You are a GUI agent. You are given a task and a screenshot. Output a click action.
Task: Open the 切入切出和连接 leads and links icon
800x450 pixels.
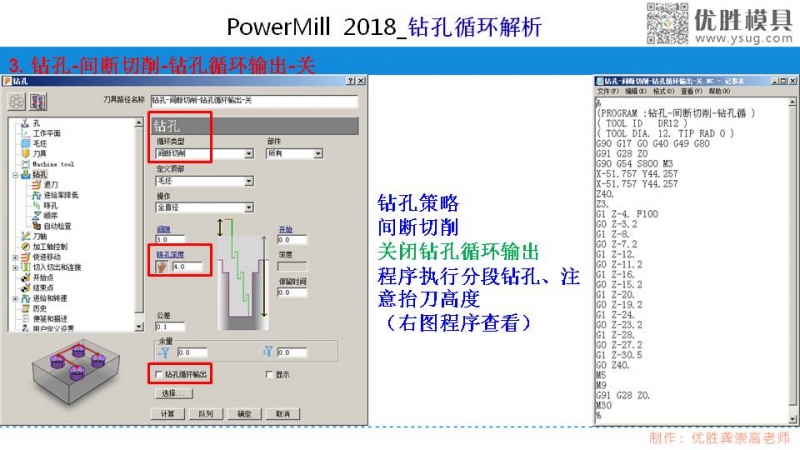point(26,267)
